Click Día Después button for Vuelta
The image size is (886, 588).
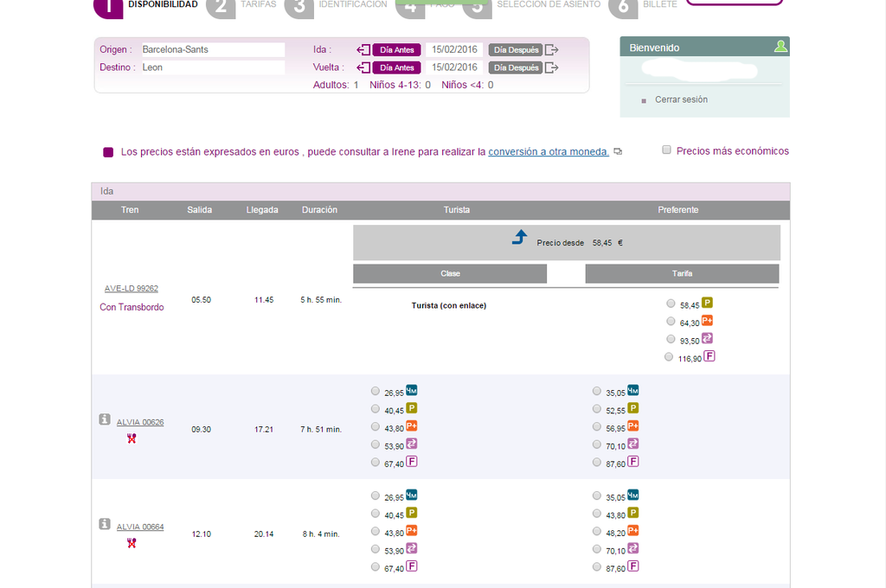coord(516,67)
